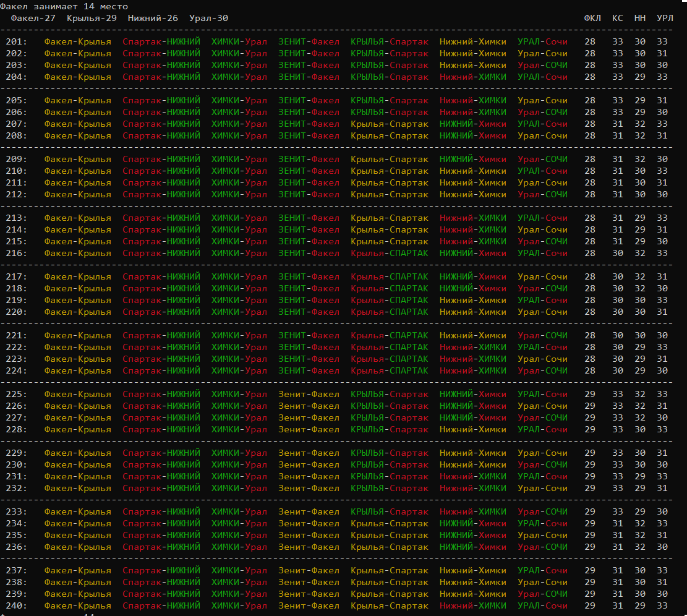Select the "УРЛ" column header
Image resolution: width=687 pixels, height=616 pixels.
click(x=665, y=18)
